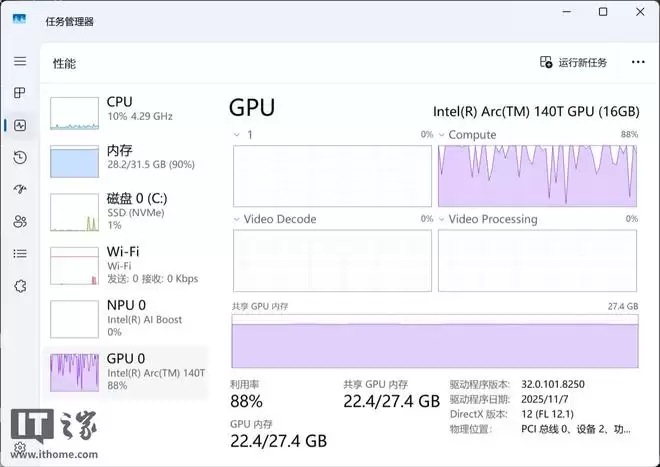
Task: Click the 运行新任务 button
Action: coord(573,62)
